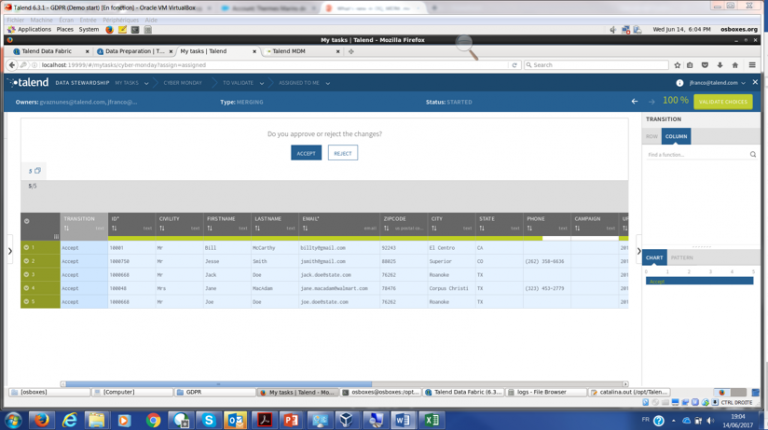Open Excel from the Windows taskbar
The height and width of the screenshot is (430, 768).
tap(431, 420)
